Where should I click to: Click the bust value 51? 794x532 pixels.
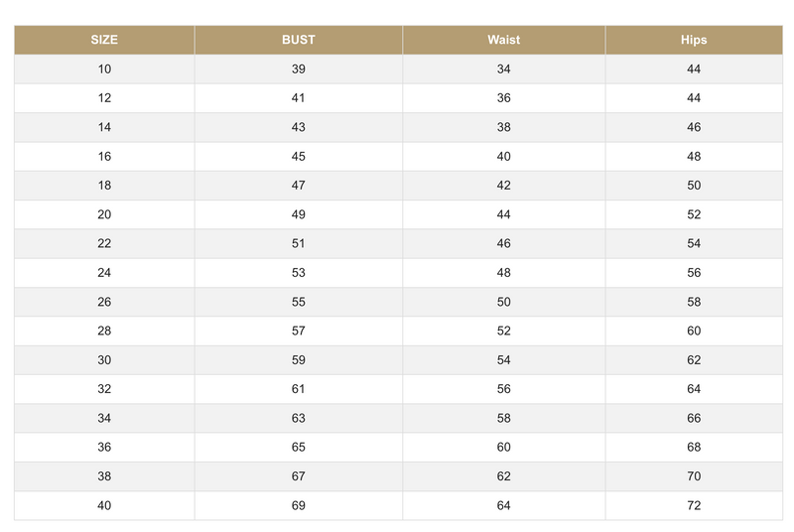click(299, 243)
